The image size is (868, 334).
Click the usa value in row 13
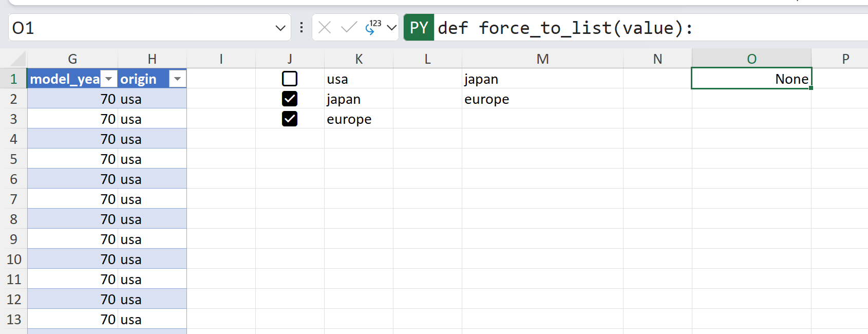tap(131, 320)
